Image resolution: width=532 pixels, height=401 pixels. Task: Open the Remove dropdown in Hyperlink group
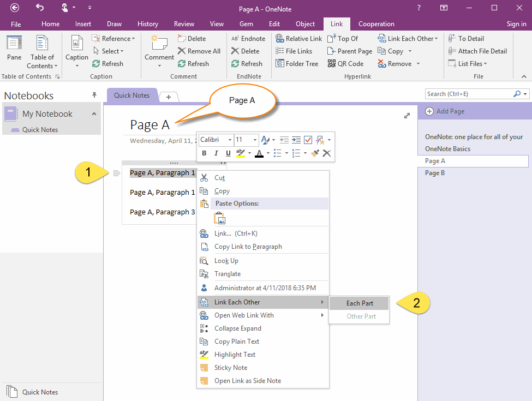pyautogui.click(x=418, y=64)
